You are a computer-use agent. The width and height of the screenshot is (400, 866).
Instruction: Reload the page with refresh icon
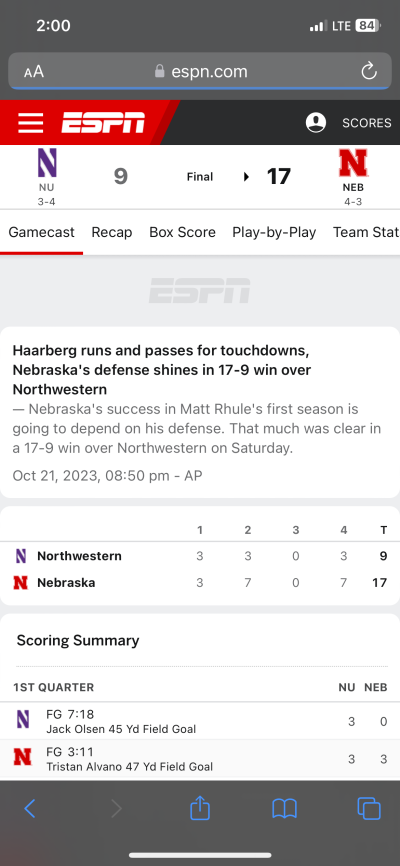[369, 71]
